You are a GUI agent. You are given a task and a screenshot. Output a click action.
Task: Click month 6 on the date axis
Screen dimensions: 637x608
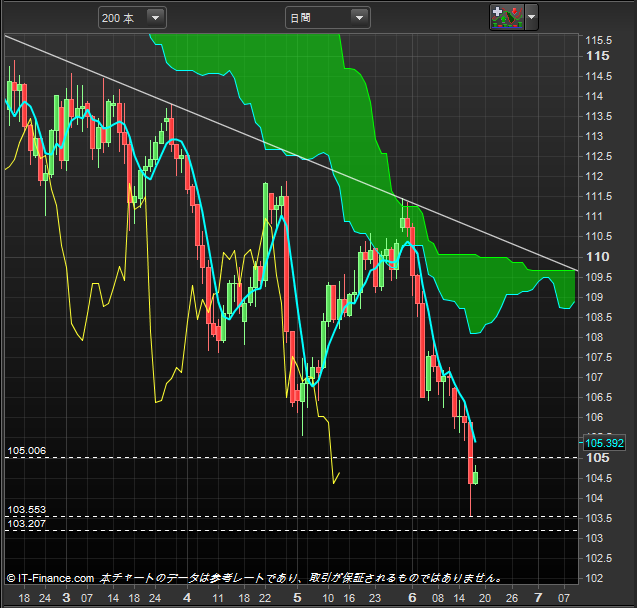(x=412, y=598)
